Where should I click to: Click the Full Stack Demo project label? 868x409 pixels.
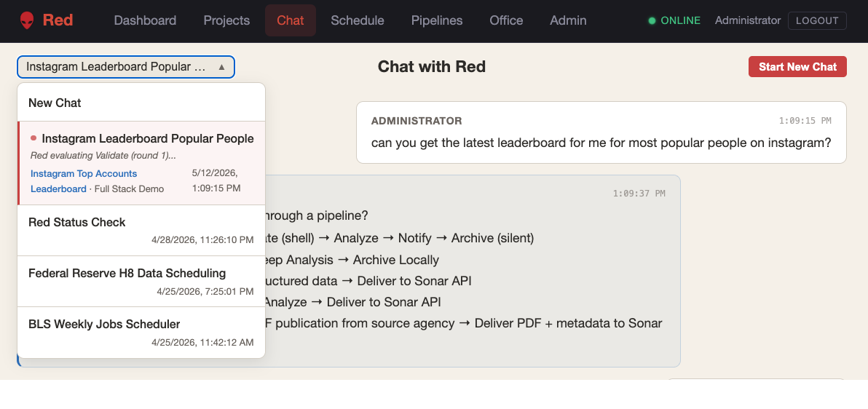[129, 188]
